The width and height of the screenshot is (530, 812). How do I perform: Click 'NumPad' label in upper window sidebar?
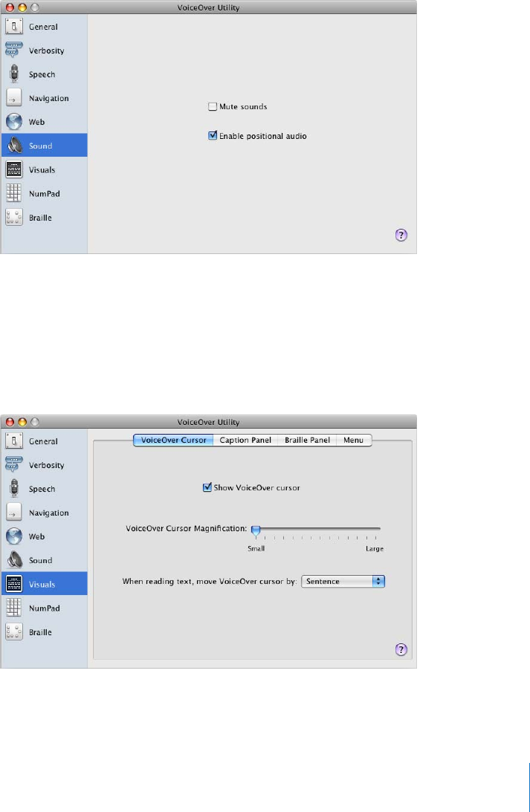coord(45,194)
